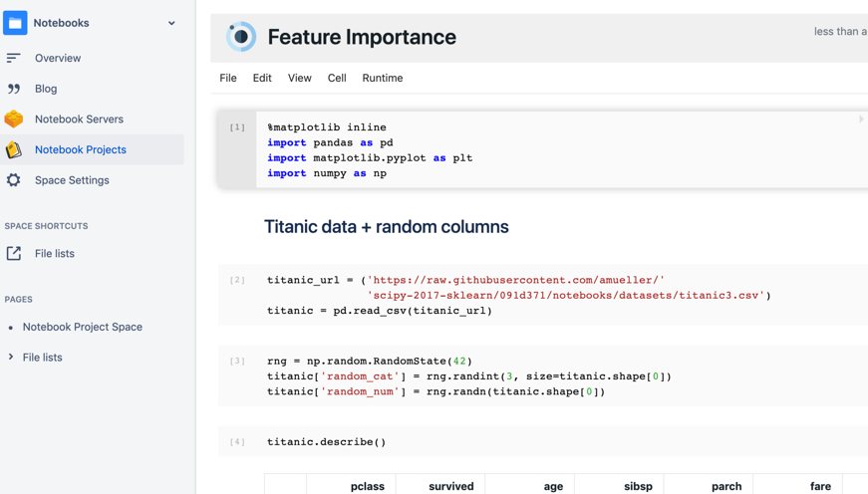Click the Overview icon in sidebar
Screen dimensions: 868x494
14,58
